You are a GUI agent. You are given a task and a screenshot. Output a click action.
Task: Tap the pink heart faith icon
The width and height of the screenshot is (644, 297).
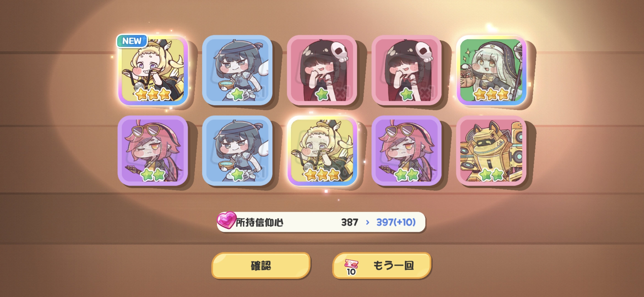point(227,220)
